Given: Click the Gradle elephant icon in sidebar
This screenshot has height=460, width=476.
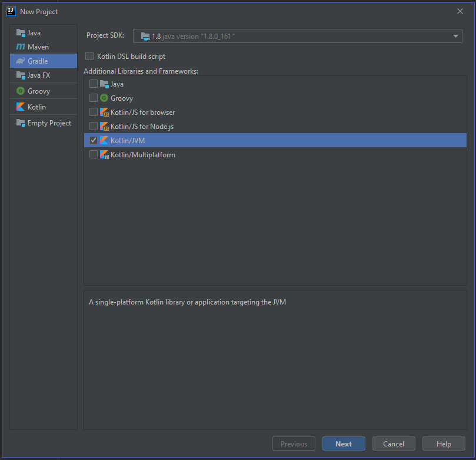Looking at the screenshot, I should [x=21, y=61].
